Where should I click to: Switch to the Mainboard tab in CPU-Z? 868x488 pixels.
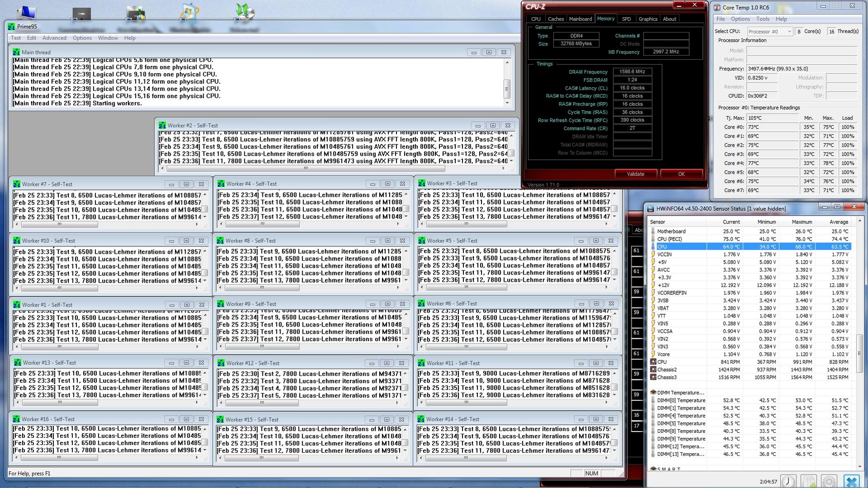[x=580, y=19]
